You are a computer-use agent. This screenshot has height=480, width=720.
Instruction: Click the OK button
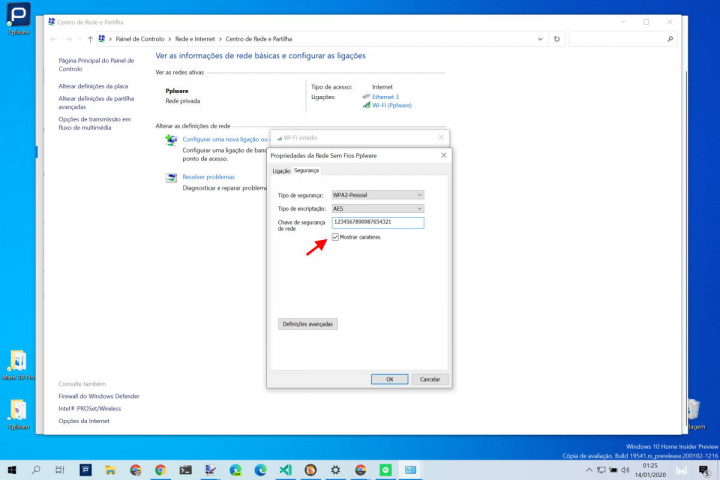tap(389, 379)
